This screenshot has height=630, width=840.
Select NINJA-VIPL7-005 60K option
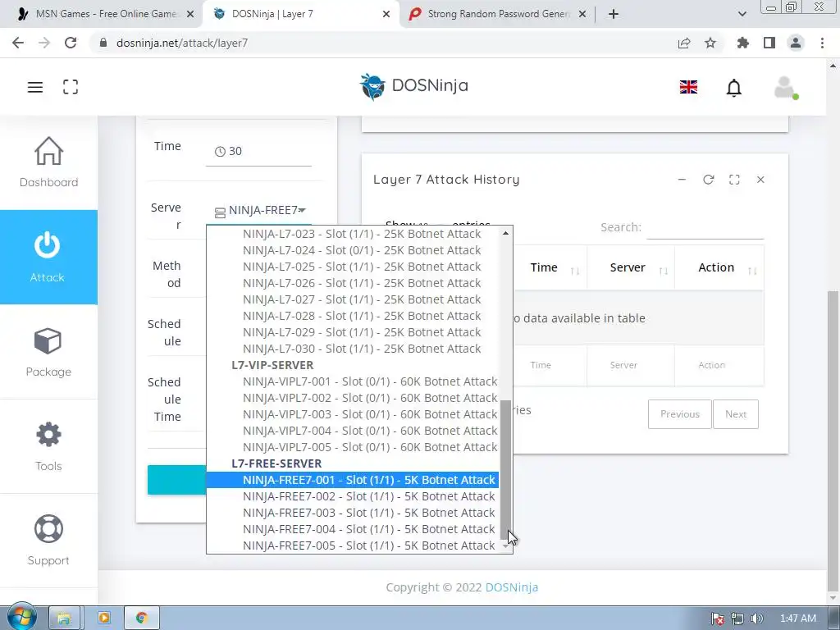pos(353,447)
